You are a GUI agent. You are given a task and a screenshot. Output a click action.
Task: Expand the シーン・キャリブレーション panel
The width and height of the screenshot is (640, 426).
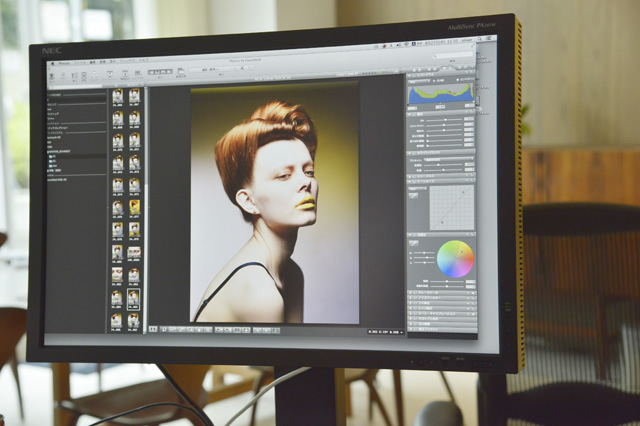click(x=410, y=314)
